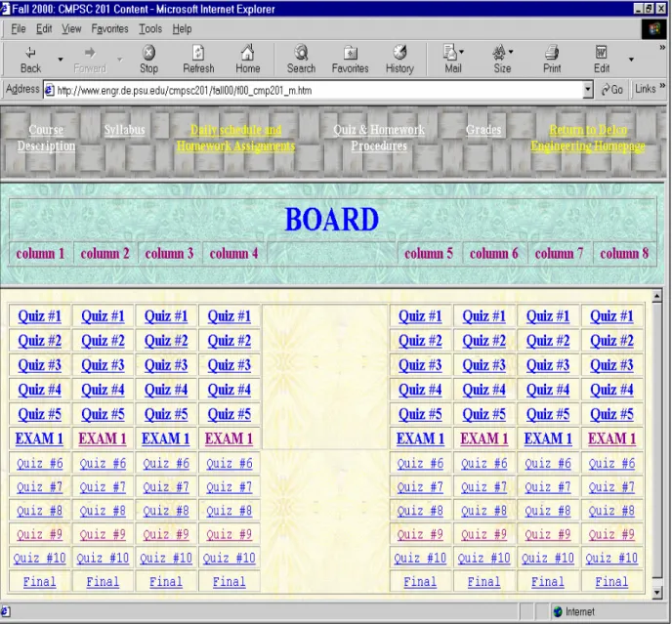Open the Final link in column 8

click(611, 582)
